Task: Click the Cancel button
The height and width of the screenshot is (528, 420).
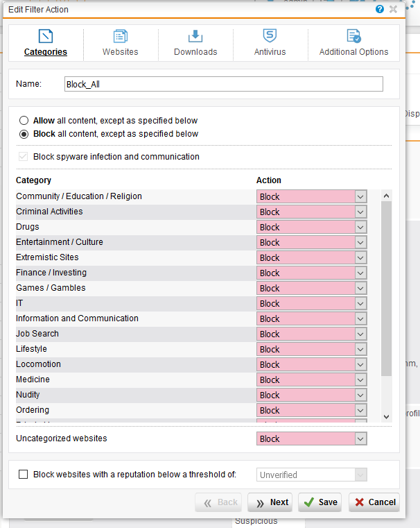Action: [x=374, y=502]
